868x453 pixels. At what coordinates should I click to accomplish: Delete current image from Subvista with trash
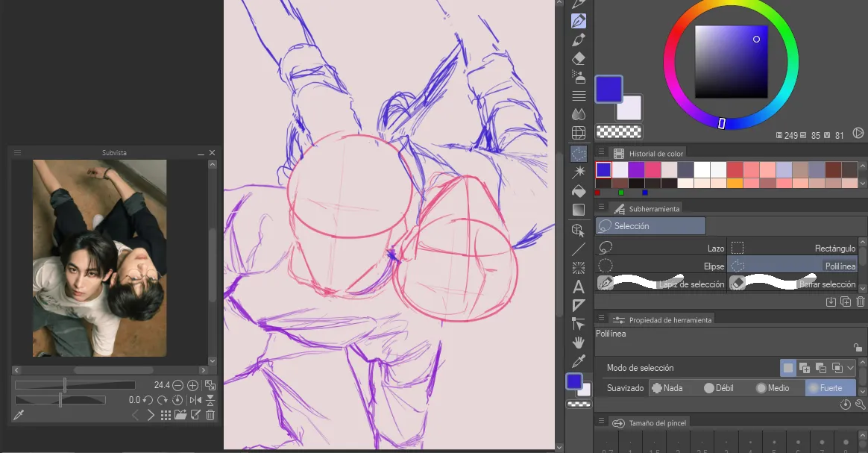pos(210,415)
